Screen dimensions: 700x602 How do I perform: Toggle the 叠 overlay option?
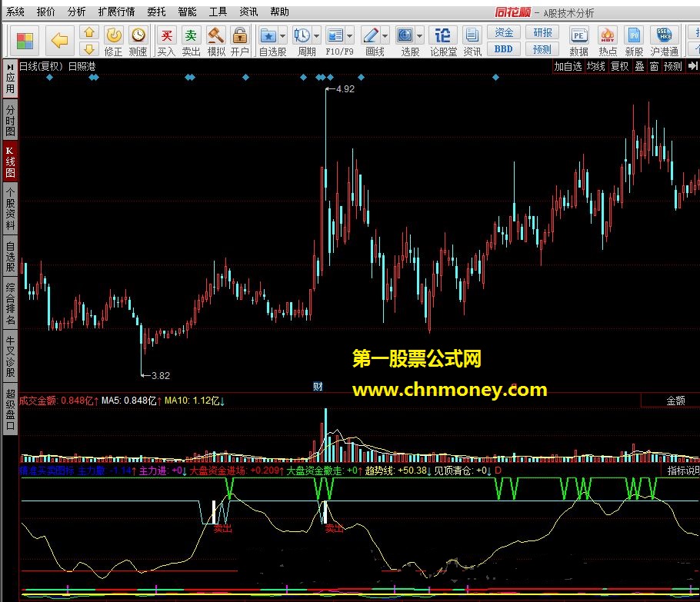640,66
